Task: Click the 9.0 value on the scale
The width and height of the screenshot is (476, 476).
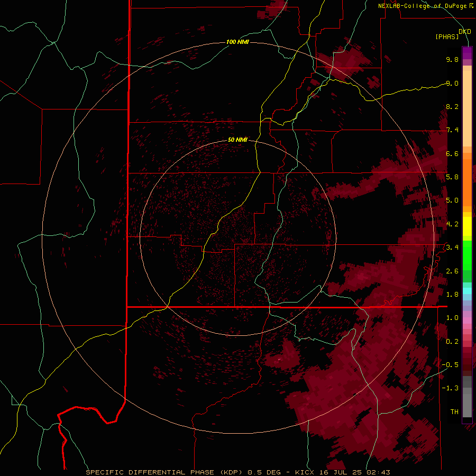Action: coord(452,83)
